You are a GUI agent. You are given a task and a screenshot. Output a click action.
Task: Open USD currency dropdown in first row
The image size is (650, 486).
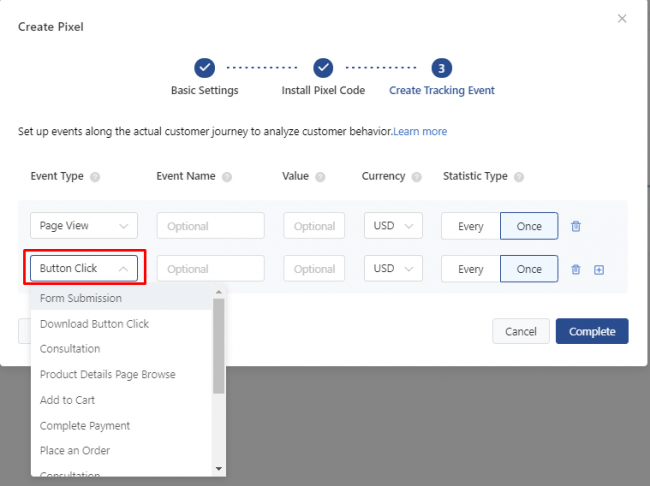(393, 226)
